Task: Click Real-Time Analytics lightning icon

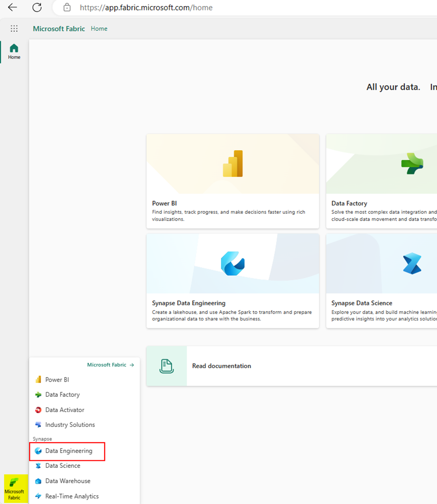Action: 38,496
